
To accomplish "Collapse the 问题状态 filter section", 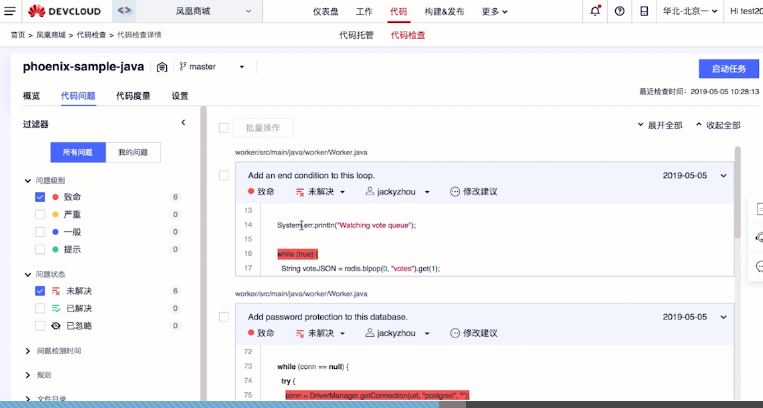I will pyautogui.click(x=28, y=275).
